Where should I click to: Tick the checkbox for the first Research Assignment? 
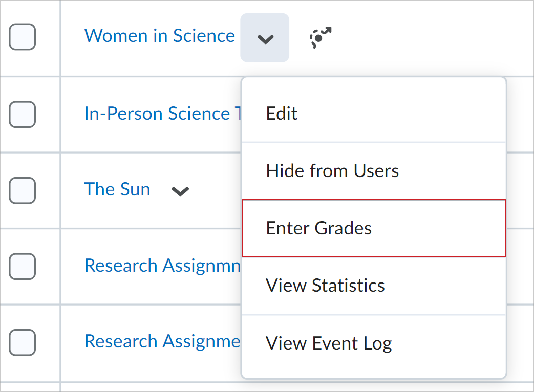click(22, 266)
